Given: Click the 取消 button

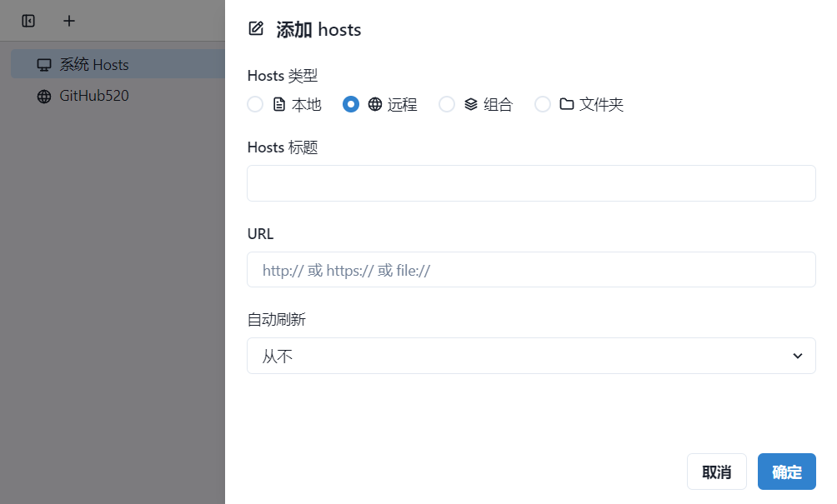Looking at the screenshot, I should tap(716, 472).
